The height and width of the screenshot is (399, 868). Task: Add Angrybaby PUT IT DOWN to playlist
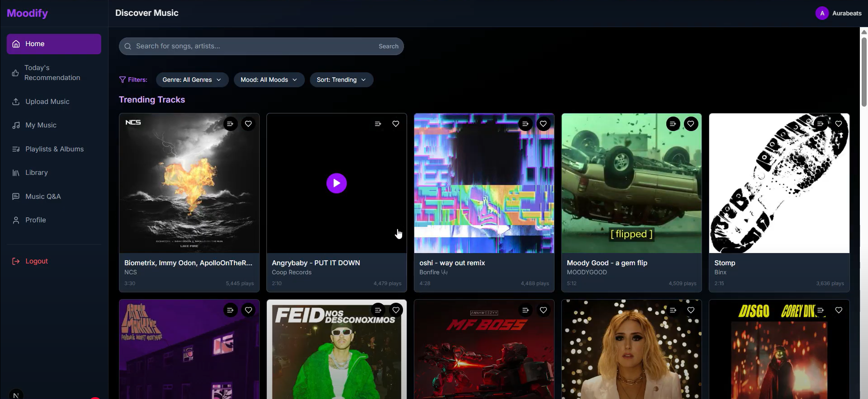tap(378, 124)
